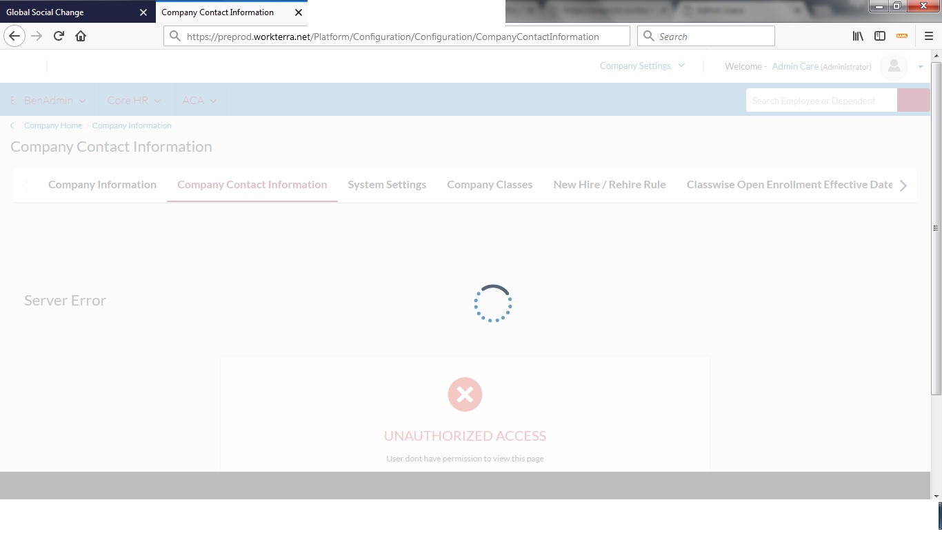Screen dimensions: 942x560
Task: Go to browser Home icon
Action: pos(81,36)
